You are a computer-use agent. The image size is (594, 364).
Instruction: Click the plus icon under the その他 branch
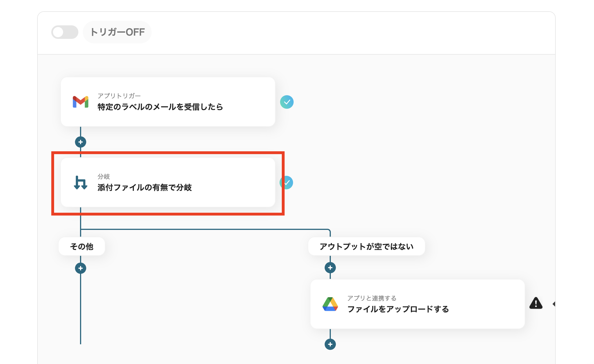coord(81,268)
